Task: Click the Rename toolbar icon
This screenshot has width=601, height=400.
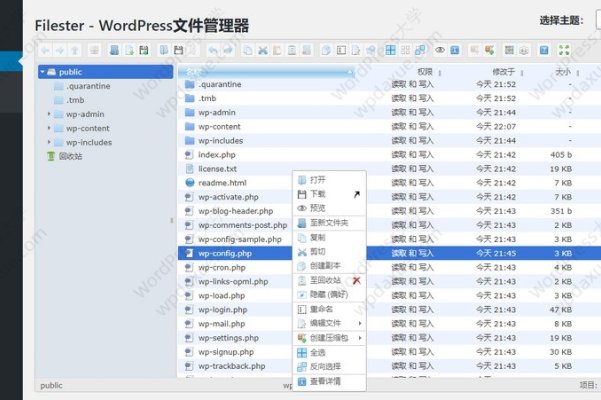Action: (341, 50)
